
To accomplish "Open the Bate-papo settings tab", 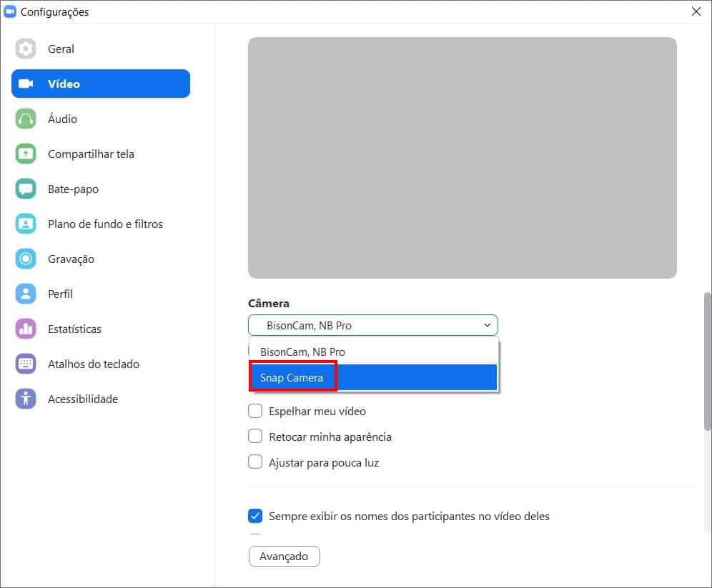I will click(73, 189).
